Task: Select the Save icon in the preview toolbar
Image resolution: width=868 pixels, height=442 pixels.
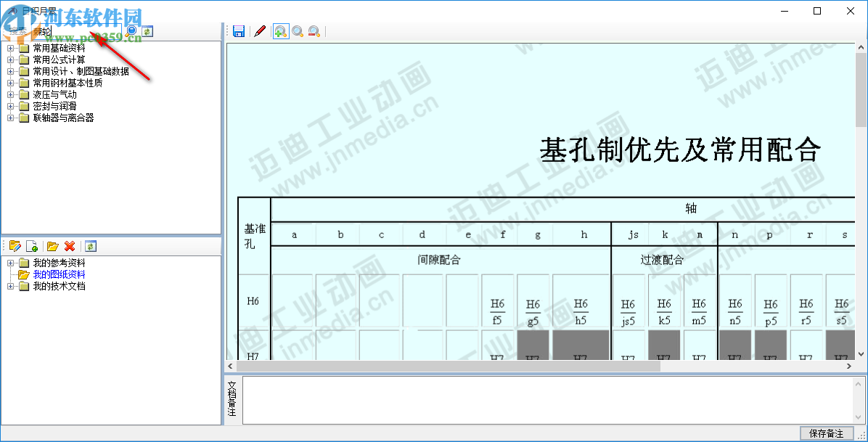Action: tap(238, 31)
